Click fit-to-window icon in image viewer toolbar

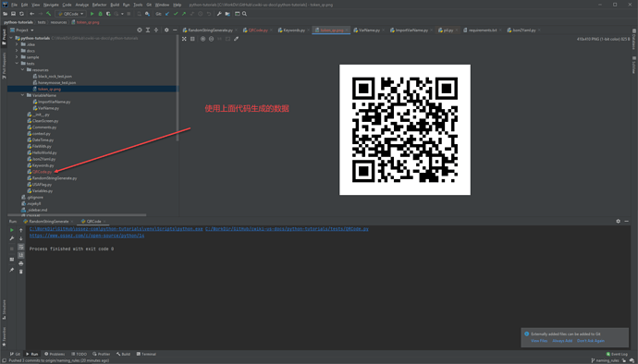pos(184,39)
